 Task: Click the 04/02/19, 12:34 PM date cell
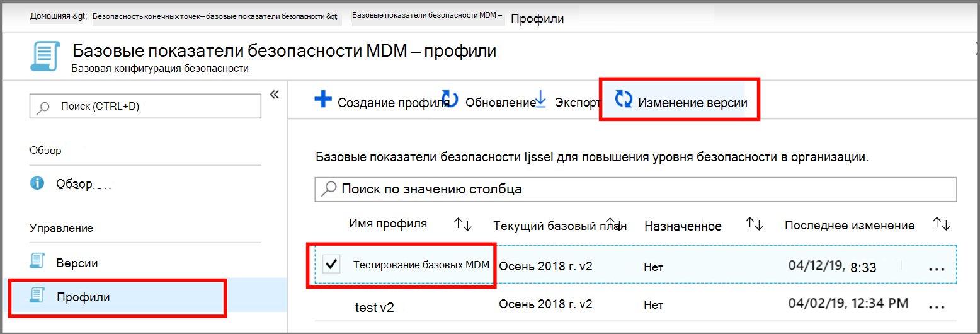pos(848,303)
